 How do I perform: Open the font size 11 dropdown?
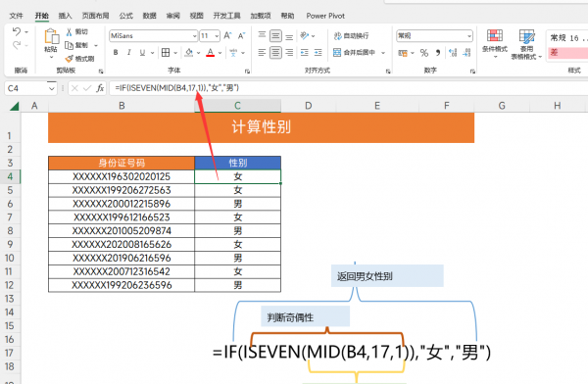217,36
